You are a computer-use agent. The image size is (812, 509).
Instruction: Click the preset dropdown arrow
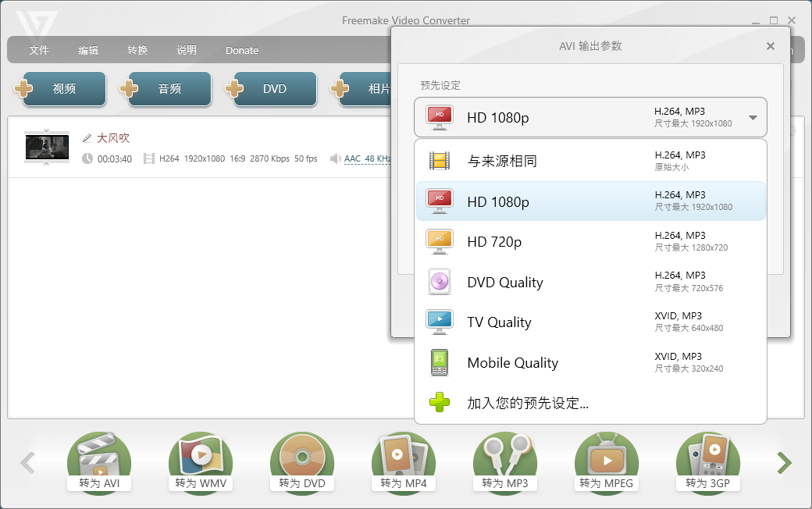pyautogui.click(x=753, y=118)
